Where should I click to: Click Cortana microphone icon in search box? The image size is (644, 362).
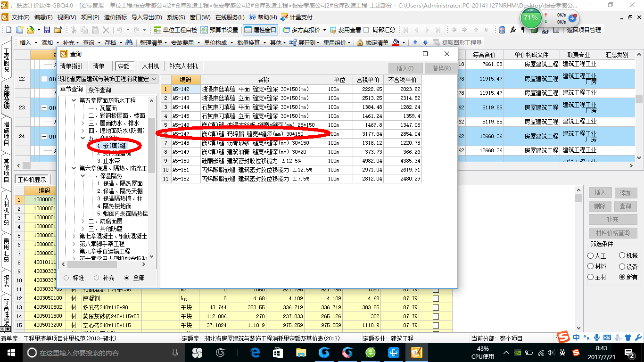(175, 353)
